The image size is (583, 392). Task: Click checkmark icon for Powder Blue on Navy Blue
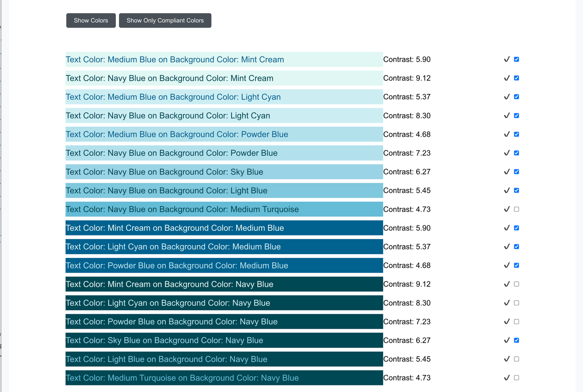(506, 322)
